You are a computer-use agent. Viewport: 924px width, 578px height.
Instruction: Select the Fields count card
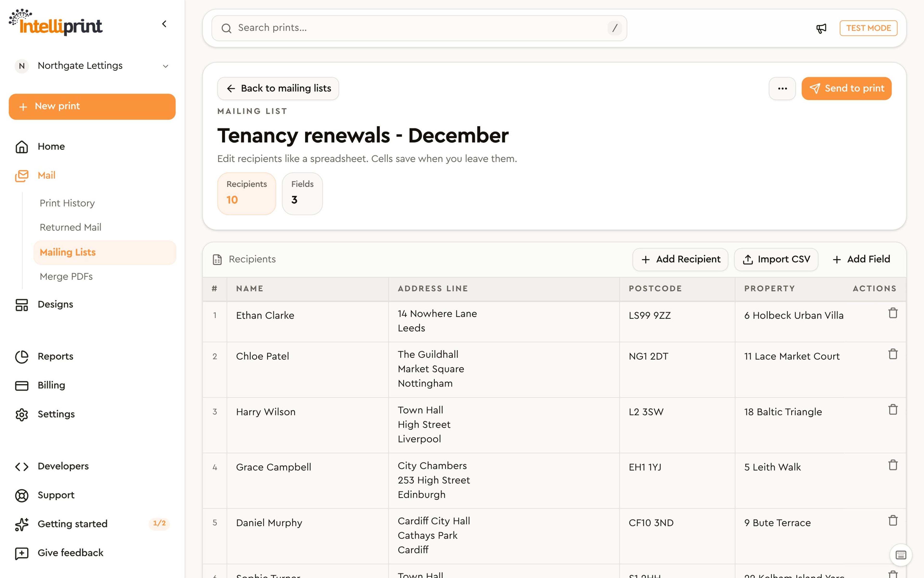(302, 193)
